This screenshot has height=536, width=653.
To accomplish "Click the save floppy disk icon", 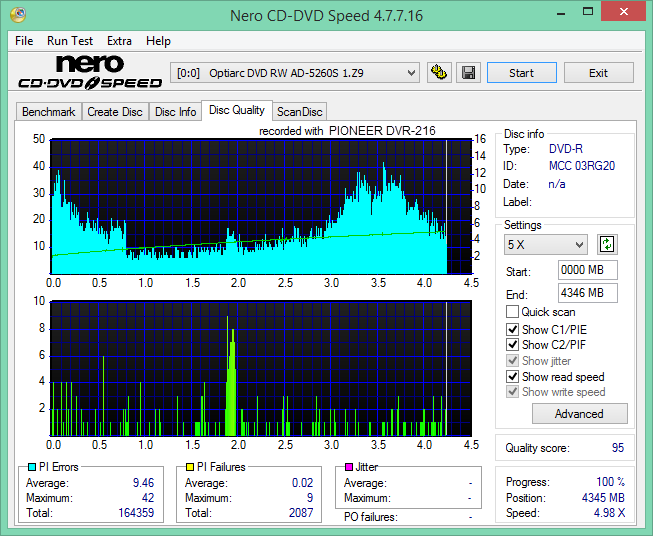I will click(x=469, y=73).
